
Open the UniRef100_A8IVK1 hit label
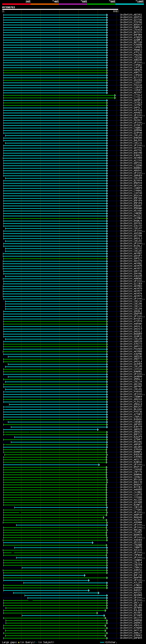(x=131, y=15)
